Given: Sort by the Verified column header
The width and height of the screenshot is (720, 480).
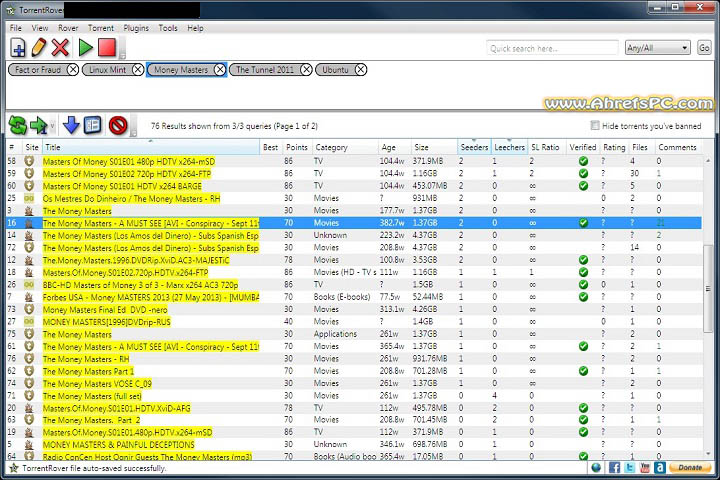Looking at the screenshot, I should [583, 147].
